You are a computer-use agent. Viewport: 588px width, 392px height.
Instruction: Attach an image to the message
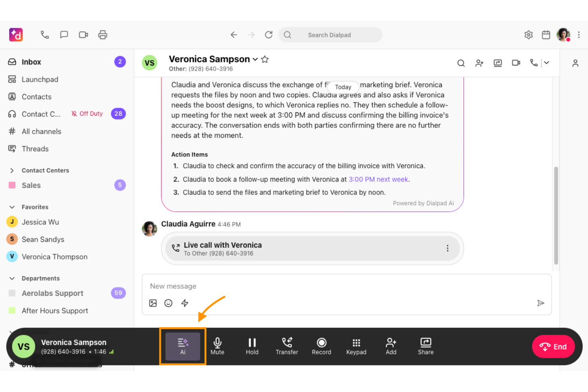pos(153,303)
